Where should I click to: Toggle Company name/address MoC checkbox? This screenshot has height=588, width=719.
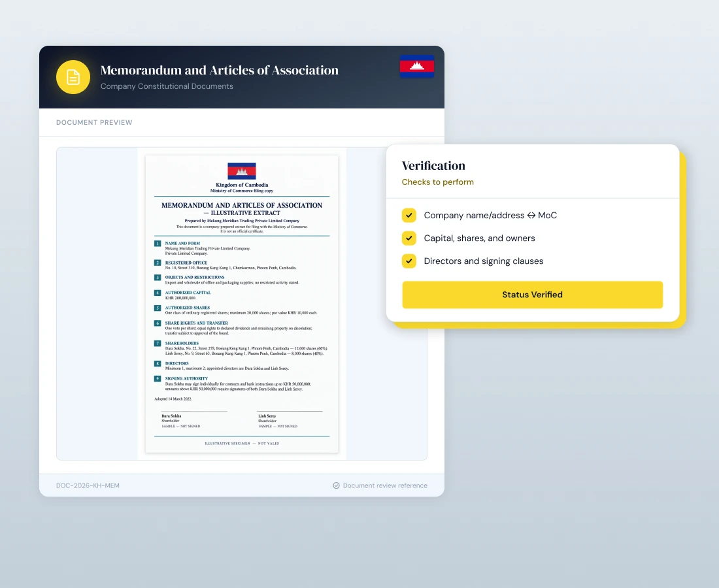pos(409,216)
